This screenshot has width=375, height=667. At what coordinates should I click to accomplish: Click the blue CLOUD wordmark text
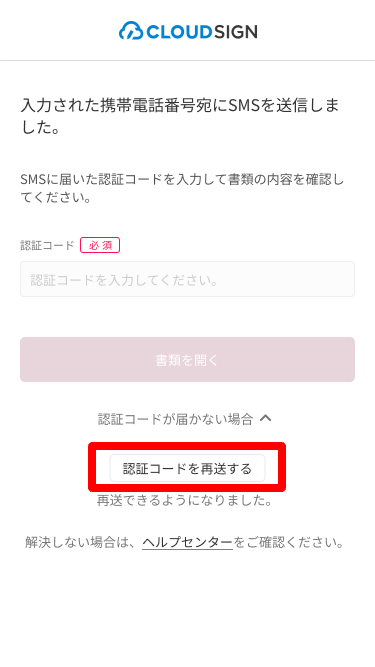179,31
